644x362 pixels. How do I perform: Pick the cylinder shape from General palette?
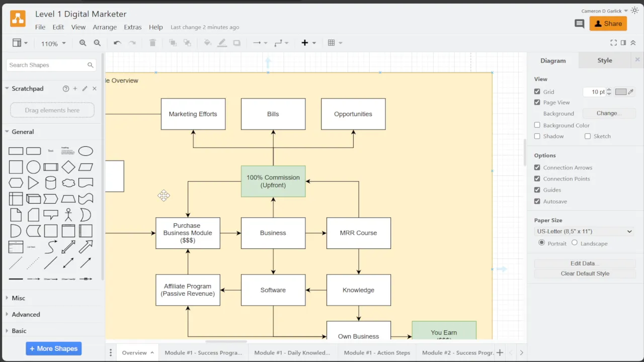(51, 183)
